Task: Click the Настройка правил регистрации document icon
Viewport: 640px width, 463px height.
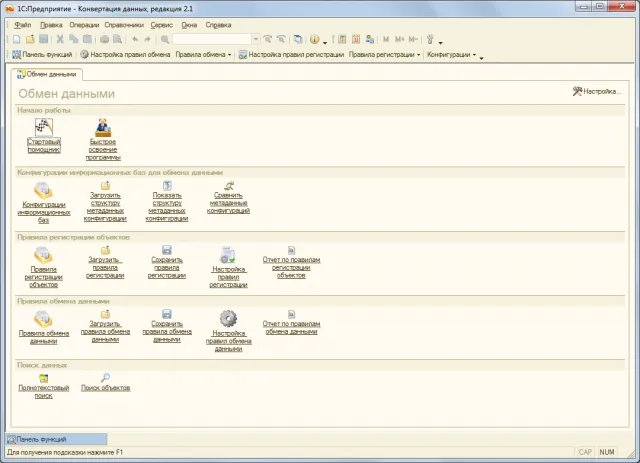Action: [x=228, y=255]
